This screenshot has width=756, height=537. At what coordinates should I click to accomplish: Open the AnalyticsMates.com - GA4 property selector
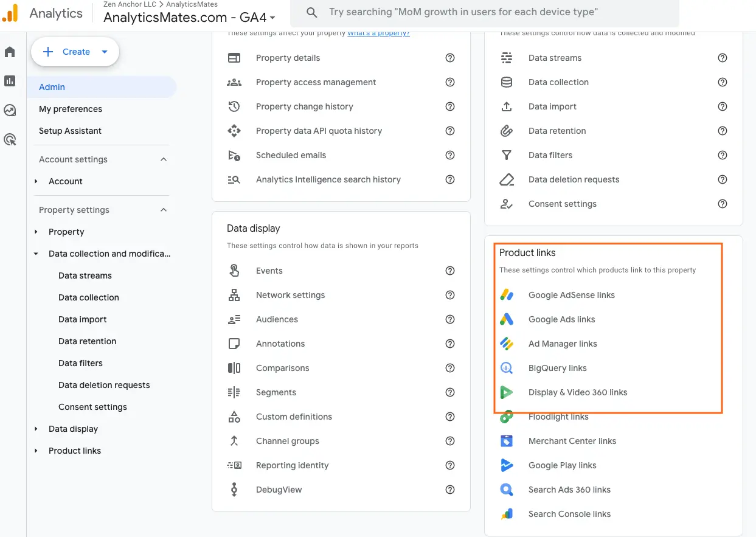tap(186, 18)
